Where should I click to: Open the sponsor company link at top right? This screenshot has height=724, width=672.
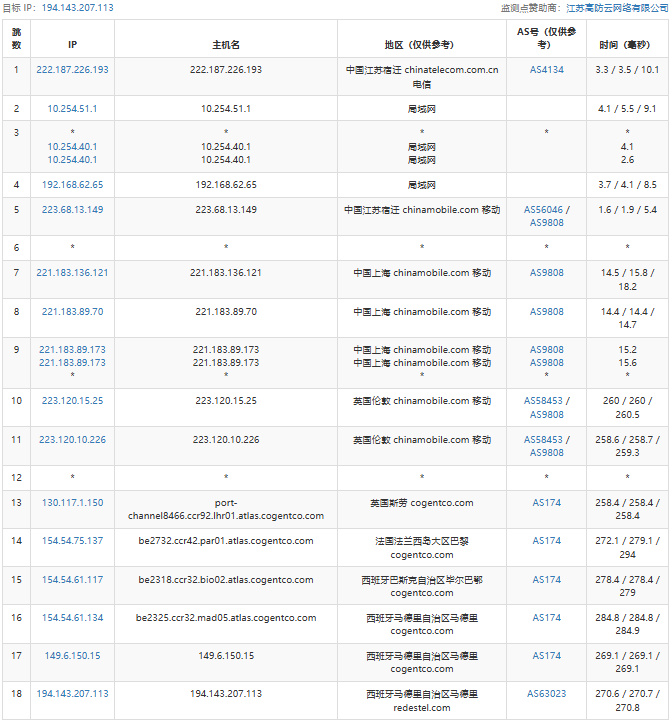(618, 8)
